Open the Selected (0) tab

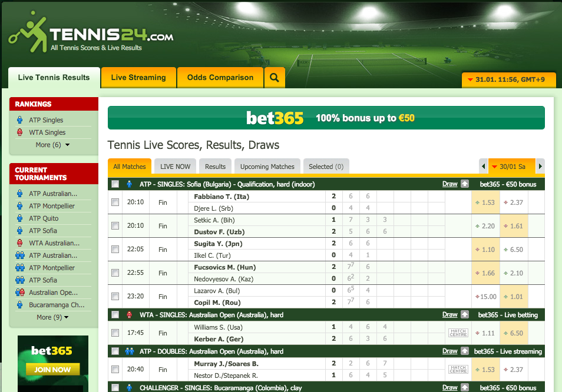[x=326, y=167]
